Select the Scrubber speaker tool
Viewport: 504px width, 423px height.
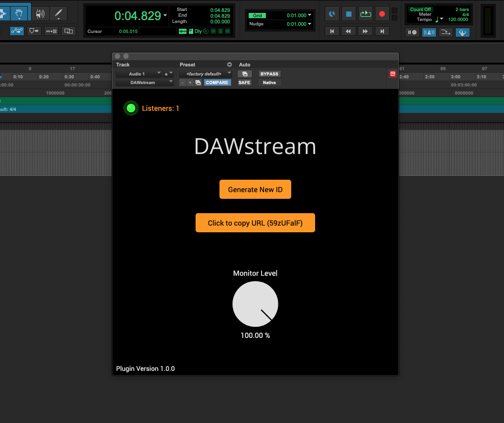pyautogui.click(x=40, y=13)
